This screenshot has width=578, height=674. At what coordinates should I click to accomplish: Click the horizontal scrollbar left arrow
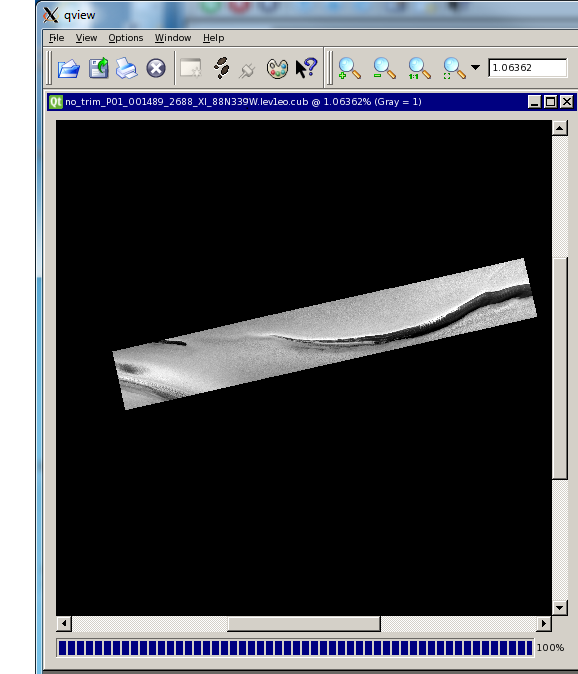coord(64,623)
